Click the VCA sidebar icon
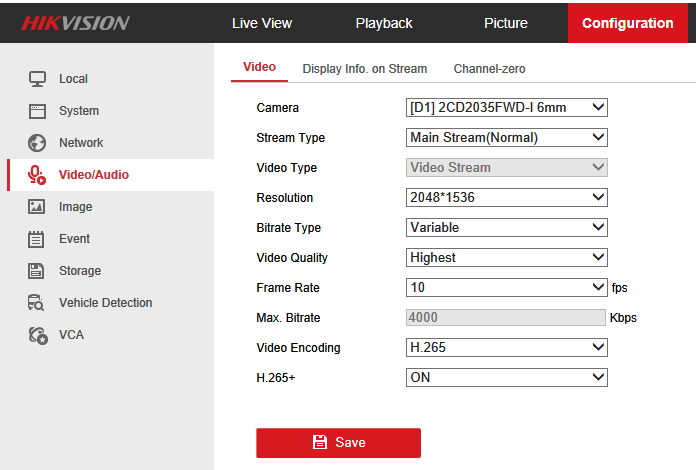This screenshot has width=696, height=470. pos(37,335)
